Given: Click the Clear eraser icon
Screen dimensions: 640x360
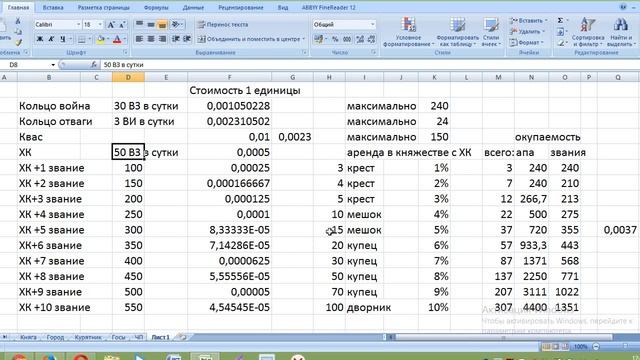Looking at the screenshot, I should [x=561, y=42].
